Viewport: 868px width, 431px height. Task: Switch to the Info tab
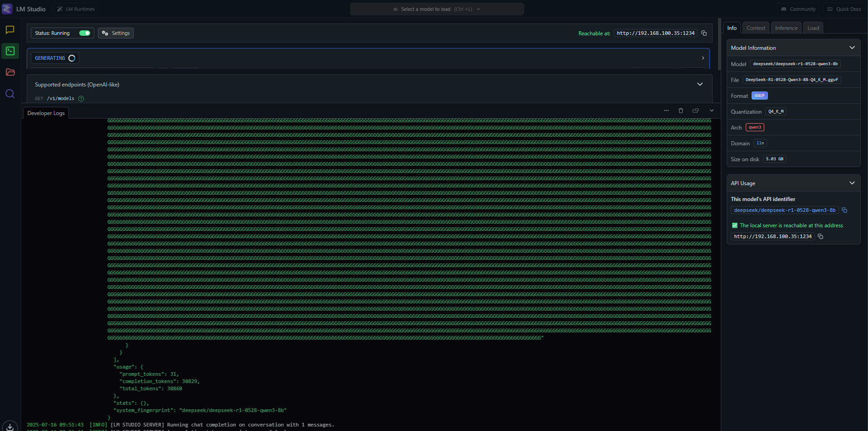click(x=732, y=28)
